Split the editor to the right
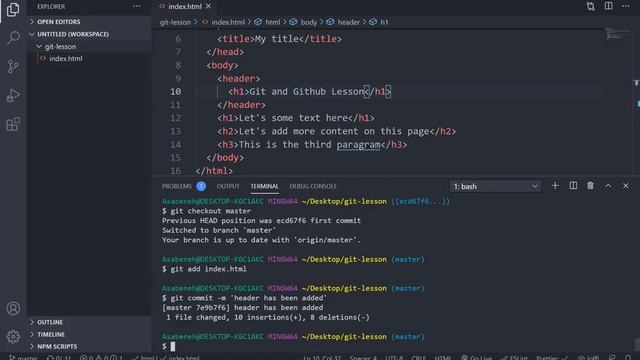The width and height of the screenshot is (640, 360). (x=608, y=6)
